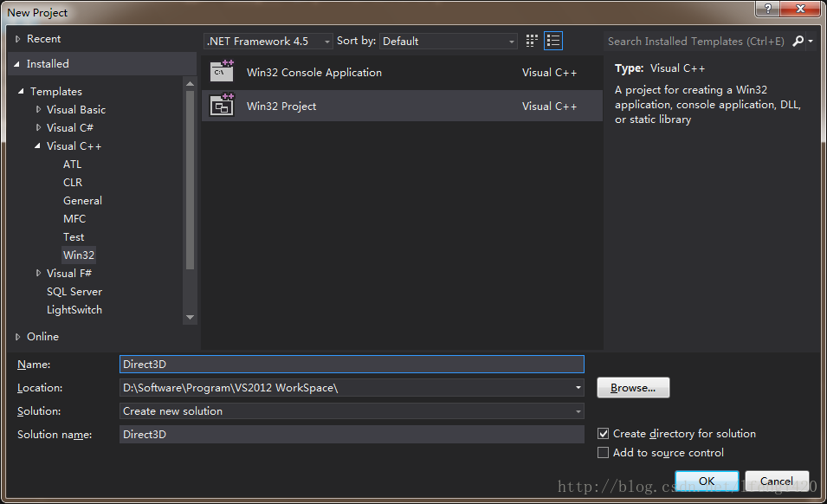
Task: Expand the Visual F# node arrow
Action: [x=38, y=273]
